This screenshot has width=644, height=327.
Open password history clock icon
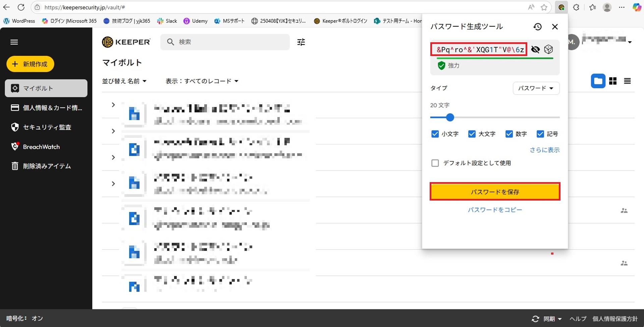coord(537,27)
